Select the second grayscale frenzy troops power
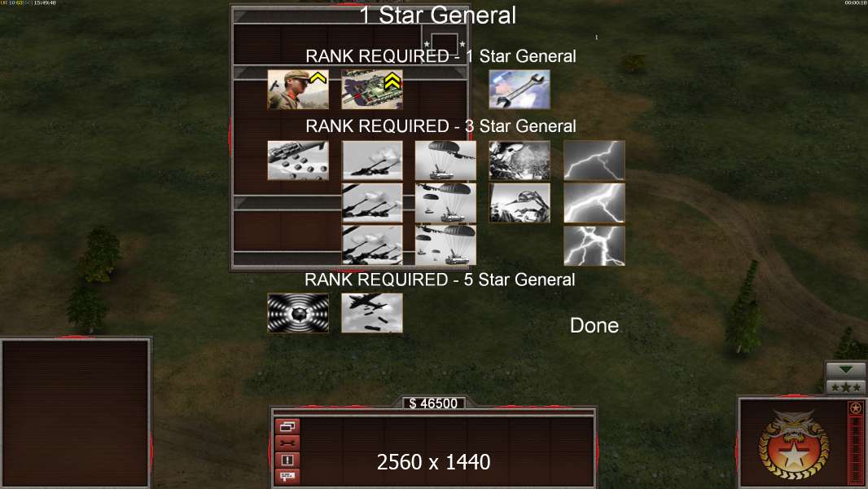Image resolution: width=868 pixels, height=489 pixels. (519, 203)
